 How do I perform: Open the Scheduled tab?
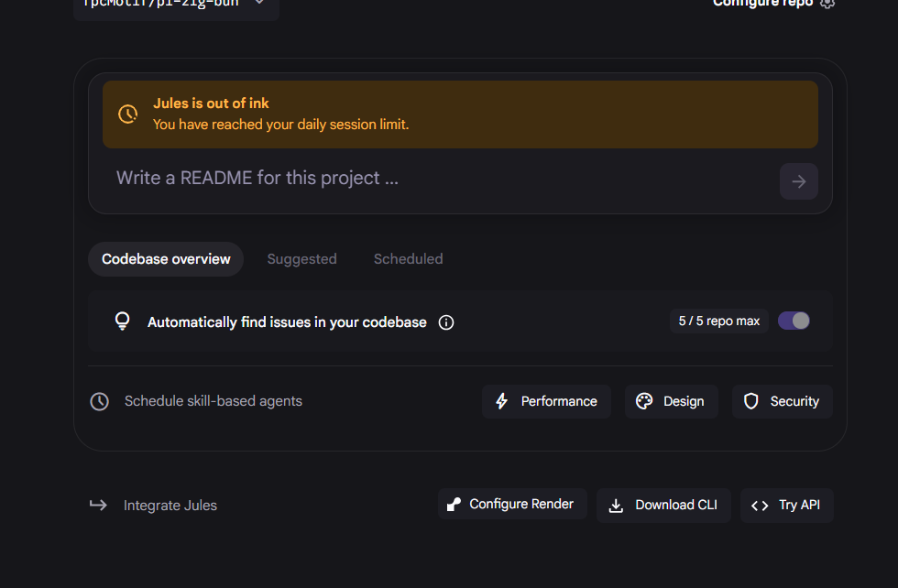(x=408, y=259)
